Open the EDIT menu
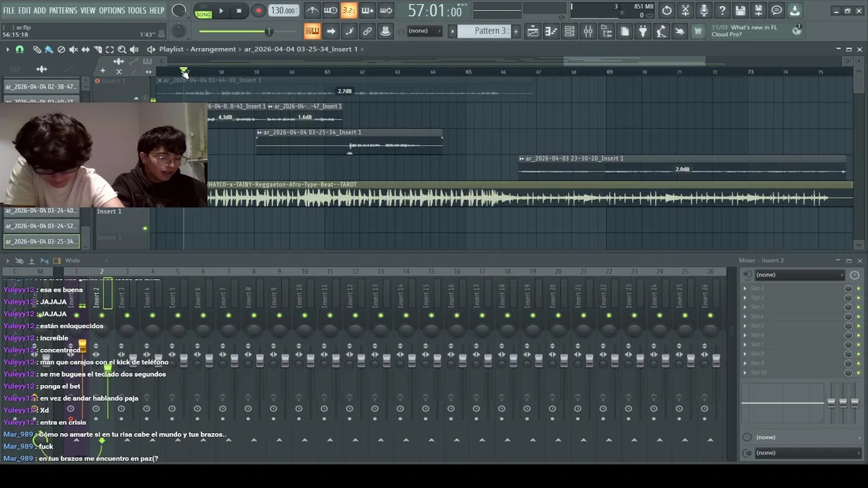The height and width of the screenshot is (488, 868). [x=24, y=10]
